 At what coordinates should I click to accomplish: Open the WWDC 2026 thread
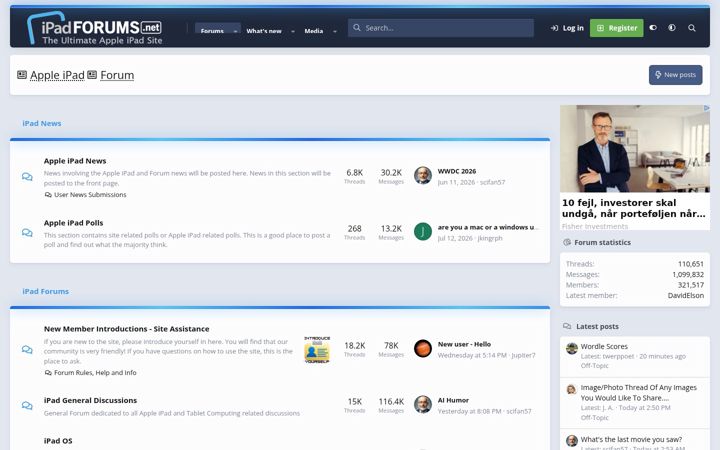click(456, 171)
